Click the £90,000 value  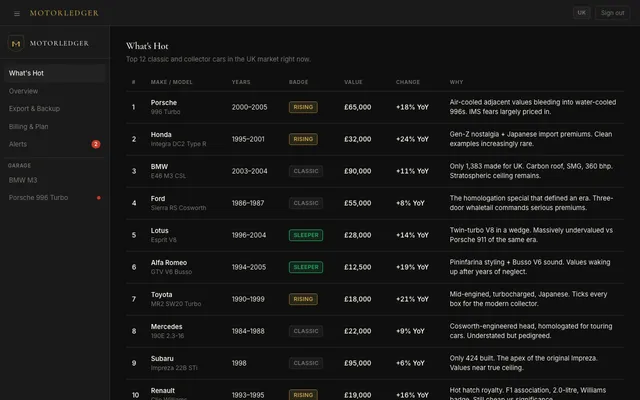[x=358, y=171]
